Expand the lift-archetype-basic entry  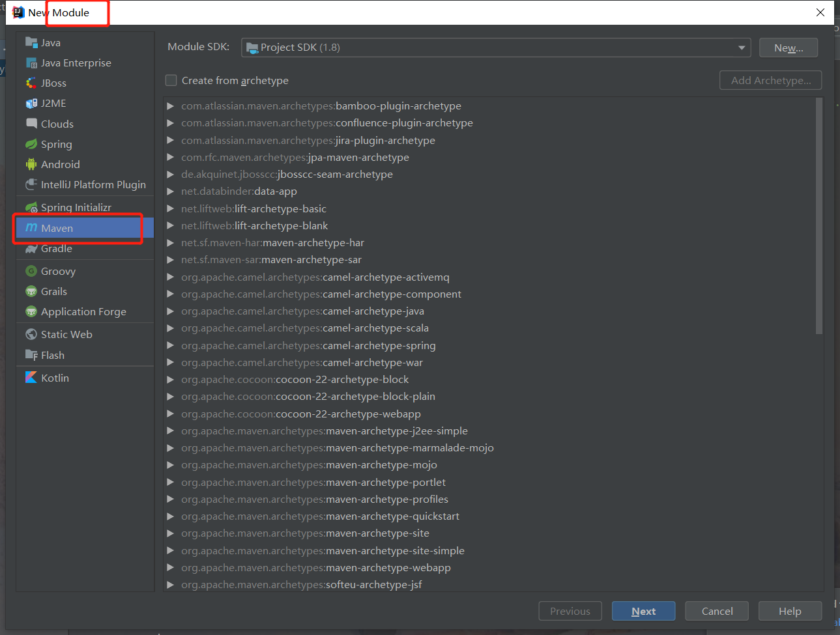point(170,208)
